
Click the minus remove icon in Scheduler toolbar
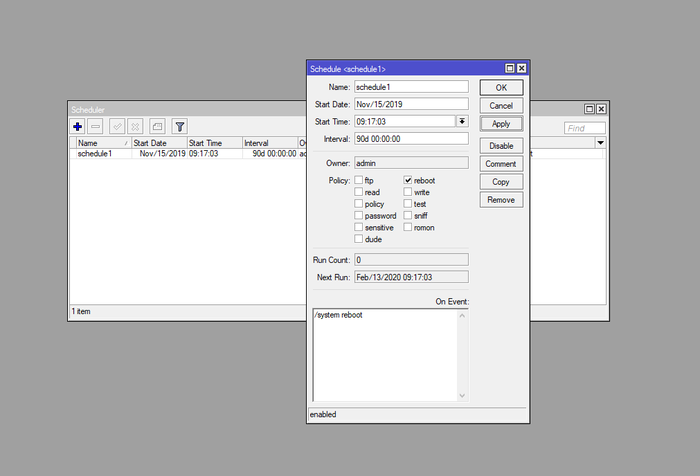pos(96,126)
